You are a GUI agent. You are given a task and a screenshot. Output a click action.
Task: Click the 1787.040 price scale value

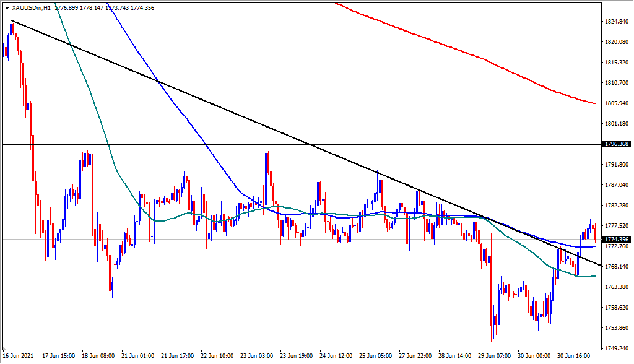pyautogui.click(x=617, y=185)
